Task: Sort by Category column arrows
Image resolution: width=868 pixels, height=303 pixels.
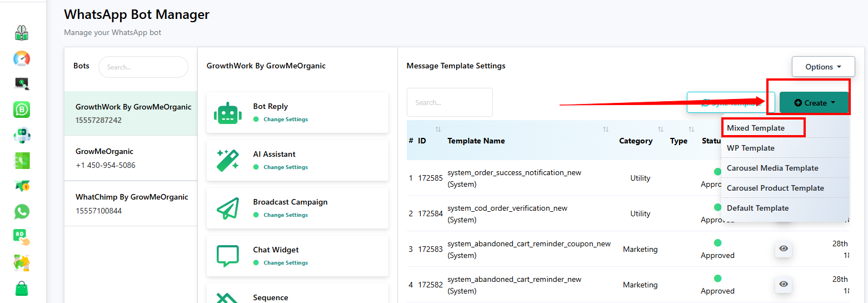Action: coord(661,130)
